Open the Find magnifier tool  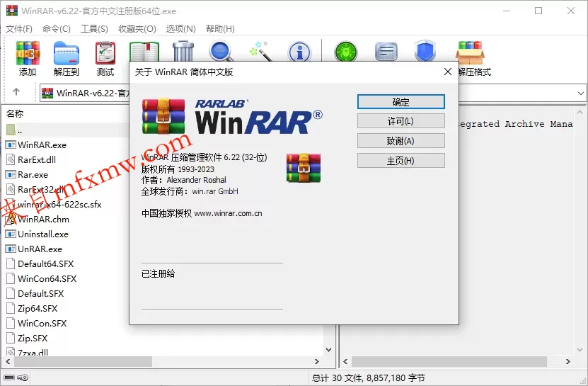[x=221, y=51]
